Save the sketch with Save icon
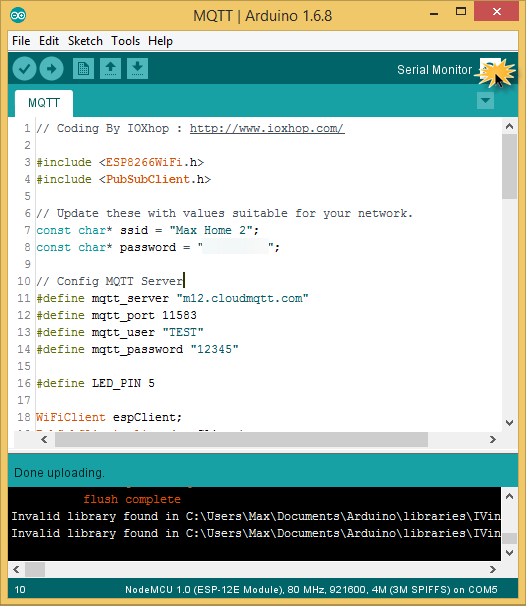The image size is (526, 606). coord(138,69)
